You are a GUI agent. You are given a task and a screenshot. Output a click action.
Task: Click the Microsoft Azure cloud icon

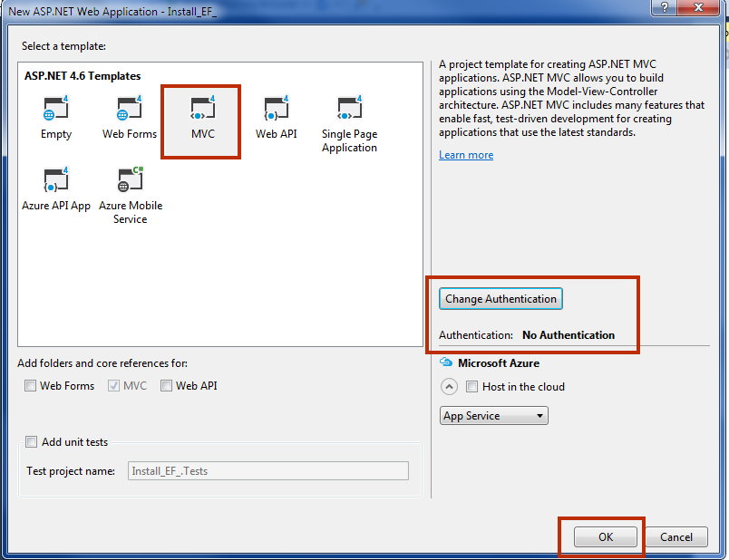click(x=446, y=362)
